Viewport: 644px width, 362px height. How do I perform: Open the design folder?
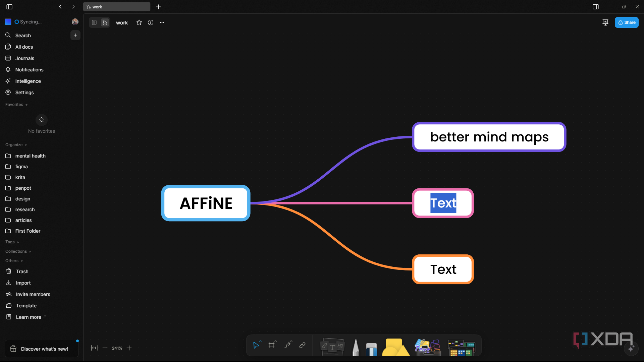42,199
